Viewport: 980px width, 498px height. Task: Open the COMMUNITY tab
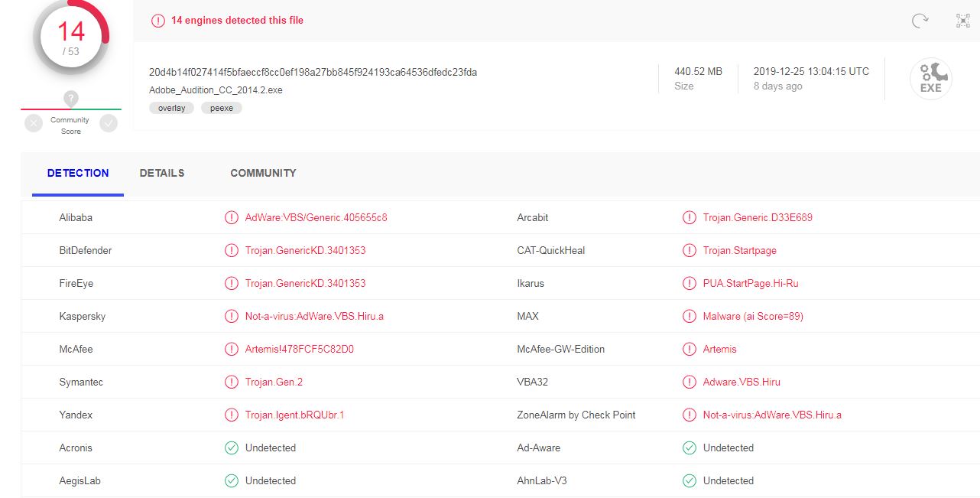tap(263, 173)
